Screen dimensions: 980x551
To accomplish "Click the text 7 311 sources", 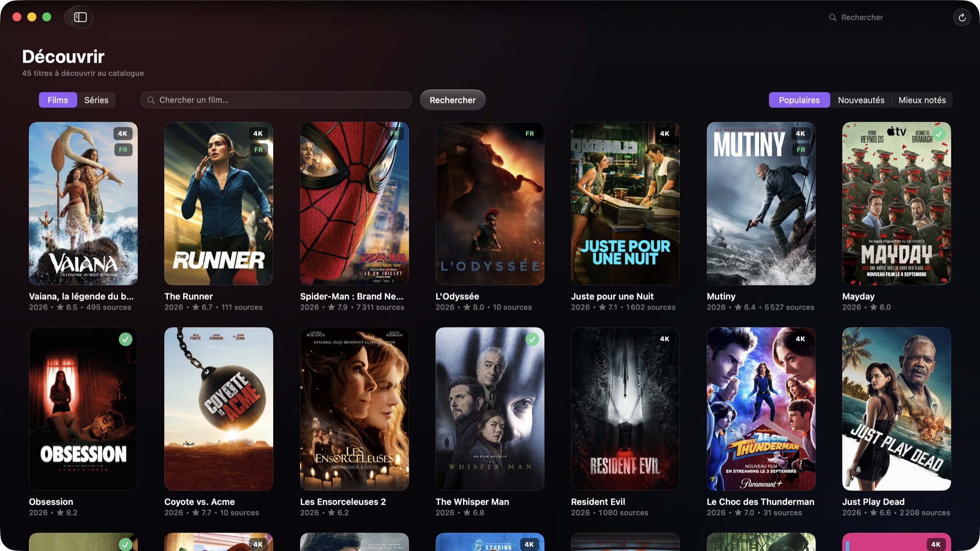I will coord(380,307).
